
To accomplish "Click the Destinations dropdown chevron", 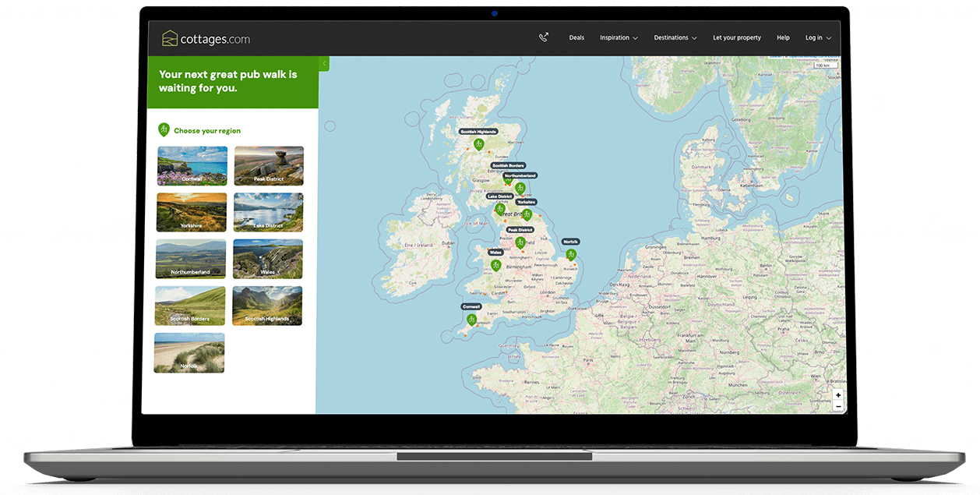I will pyautogui.click(x=693, y=38).
